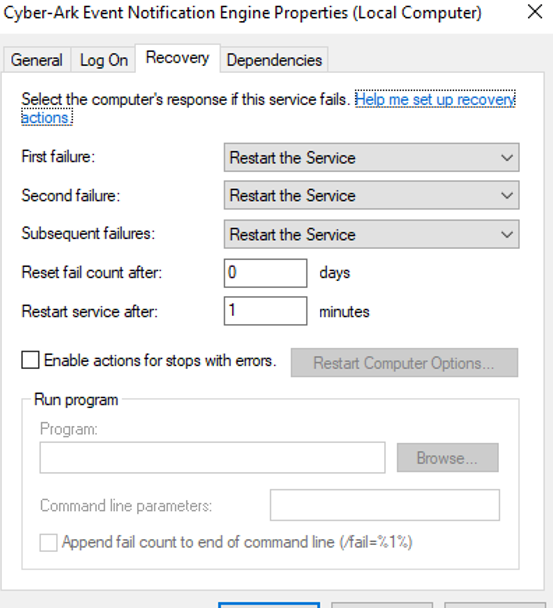The width and height of the screenshot is (553, 608).
Task: Click the Browse button for program
Action: 448,458
